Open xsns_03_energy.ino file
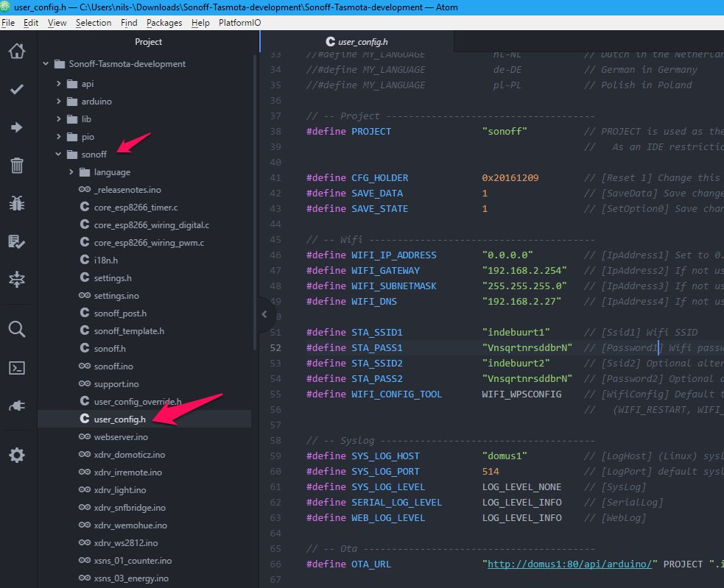The image size is (724, 588). (131, 578)
